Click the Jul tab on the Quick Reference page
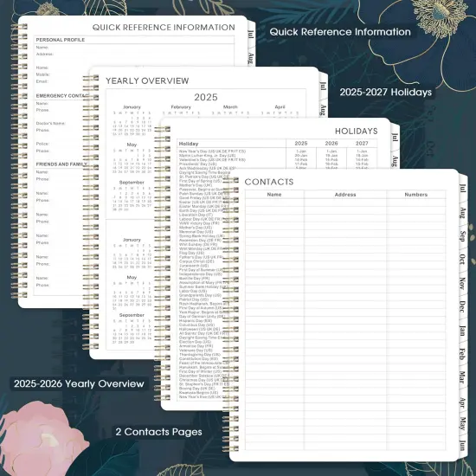 pyautogui.click(x=251, y=34)
